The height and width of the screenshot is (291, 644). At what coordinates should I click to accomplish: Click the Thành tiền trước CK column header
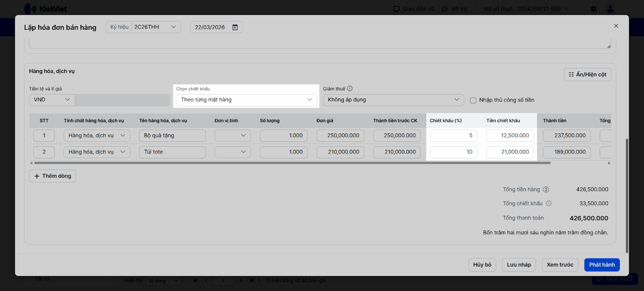point(395,121)
